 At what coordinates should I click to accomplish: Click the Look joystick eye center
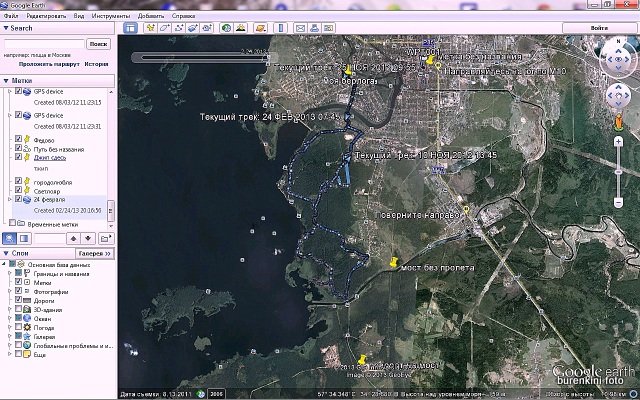tap(618, 60)
